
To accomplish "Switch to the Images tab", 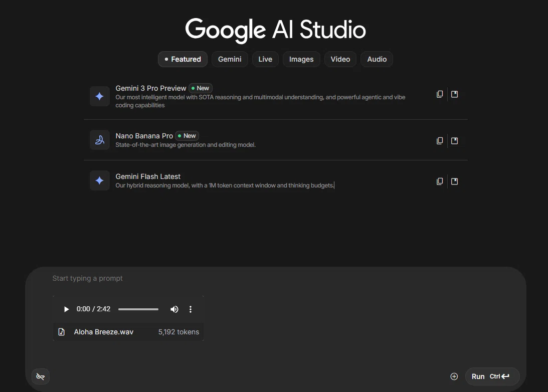I will pos(301,59).
